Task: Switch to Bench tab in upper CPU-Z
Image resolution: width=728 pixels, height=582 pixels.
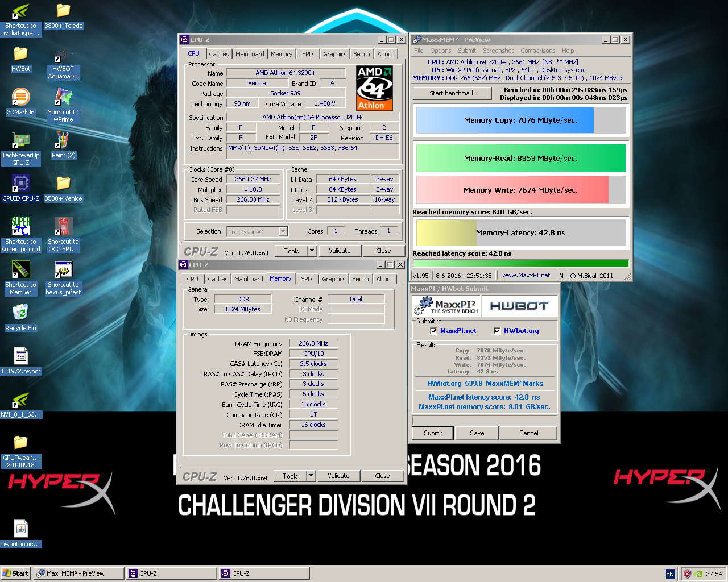Action: [x=362, y=54]
